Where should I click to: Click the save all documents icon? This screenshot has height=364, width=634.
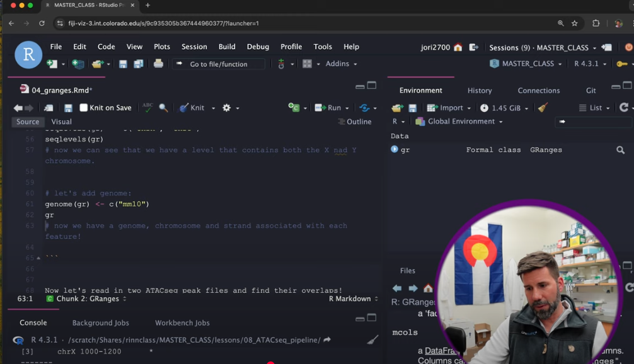pyautogui.click(x=139, y=64)
